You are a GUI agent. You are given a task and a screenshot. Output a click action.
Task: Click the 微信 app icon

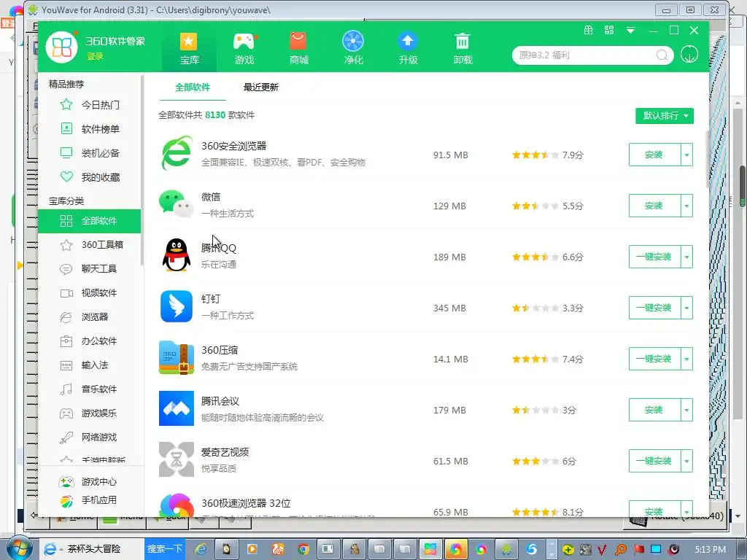(177, 204)
